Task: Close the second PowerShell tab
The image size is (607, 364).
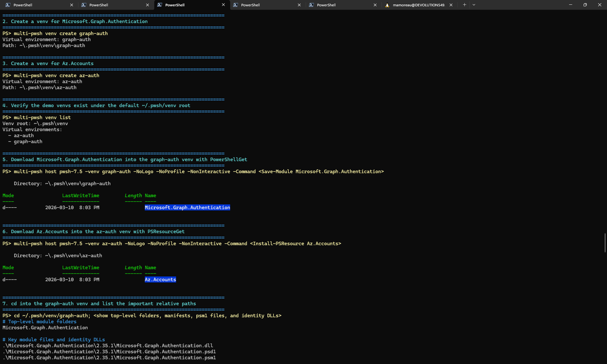Action: (x=147, y=5)
